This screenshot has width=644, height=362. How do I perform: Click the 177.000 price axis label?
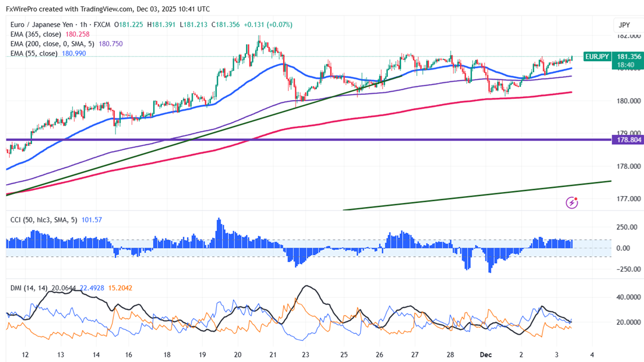[629, 199]
